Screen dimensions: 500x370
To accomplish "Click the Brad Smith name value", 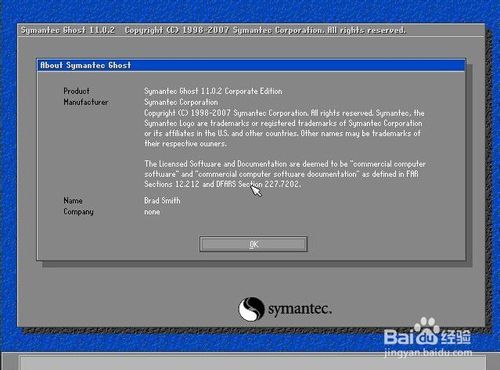I will [x=162, y=200].
